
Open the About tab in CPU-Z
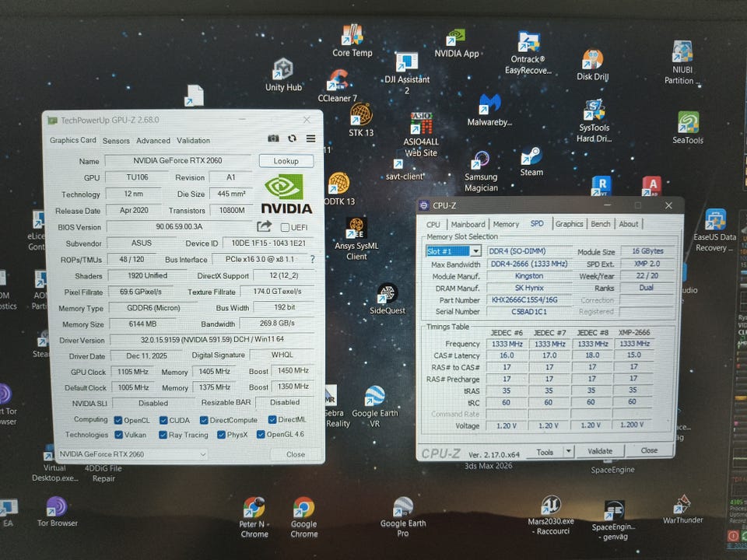tap(629, 224)
